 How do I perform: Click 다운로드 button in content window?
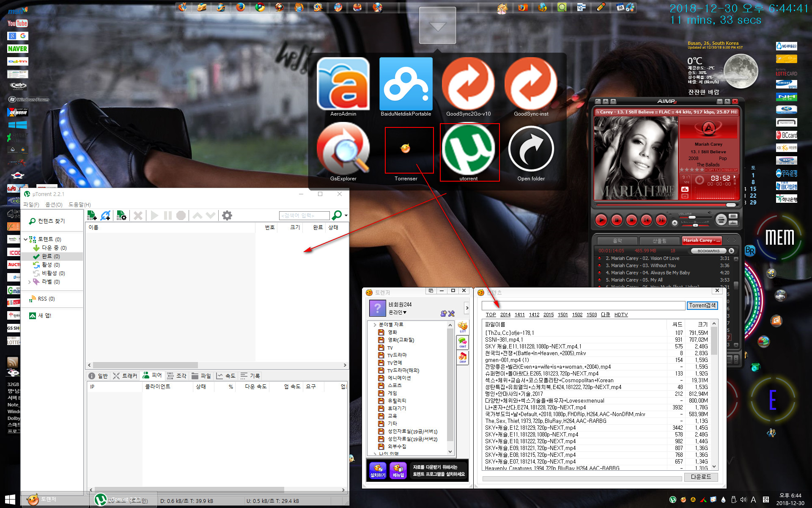701,477
